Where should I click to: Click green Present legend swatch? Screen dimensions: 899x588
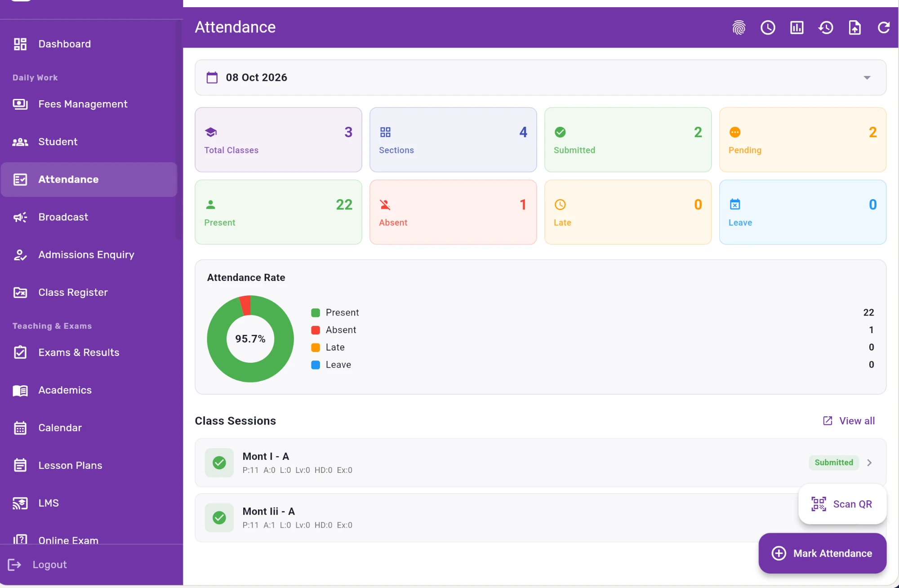pyautogui.click(x=316, y=313)
